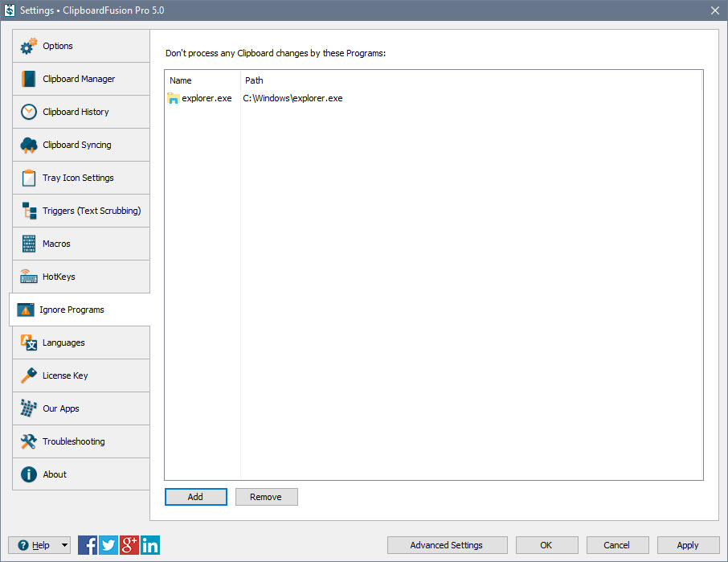
Task: Confirm with the OK button
Action: coord(547,545)
